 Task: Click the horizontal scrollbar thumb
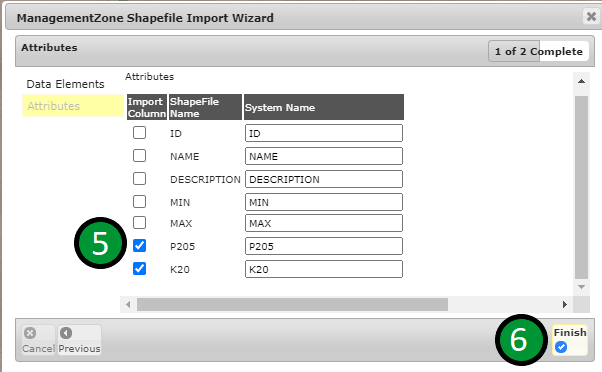[x=292, y=304]
